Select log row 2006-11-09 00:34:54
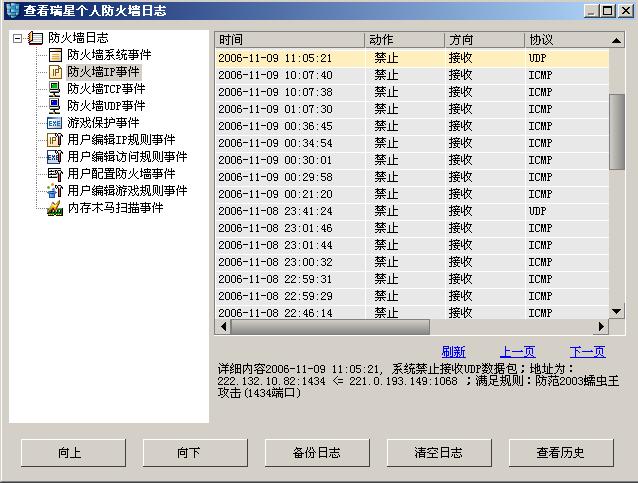This screenshot has width=638, height=483. [412, 143]
